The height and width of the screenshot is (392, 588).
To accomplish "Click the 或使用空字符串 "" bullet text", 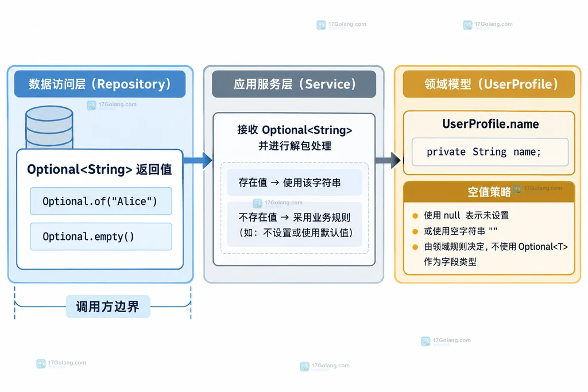I will 461,231.
